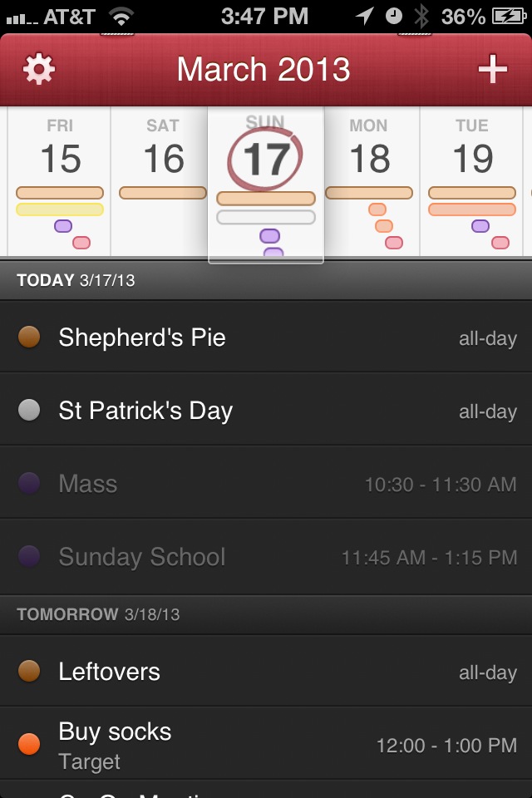The image size is (532, 798).
Task: Tap the purple dot beside Mass
Action: (29, 484)
